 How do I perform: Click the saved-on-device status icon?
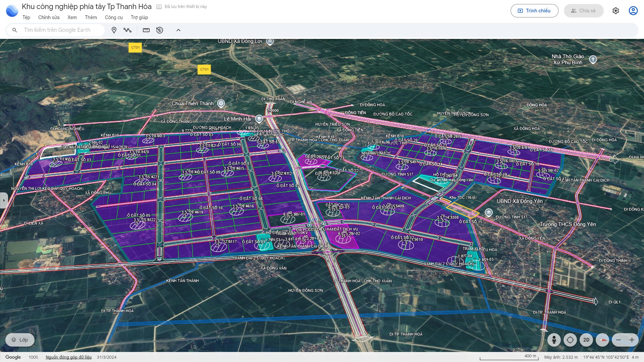point(159,7)
